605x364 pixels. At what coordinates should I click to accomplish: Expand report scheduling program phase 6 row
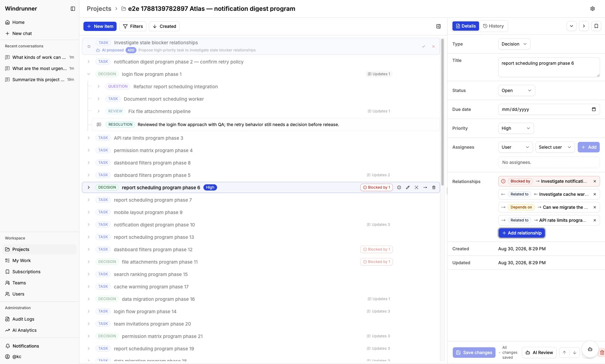coord(89,187)
